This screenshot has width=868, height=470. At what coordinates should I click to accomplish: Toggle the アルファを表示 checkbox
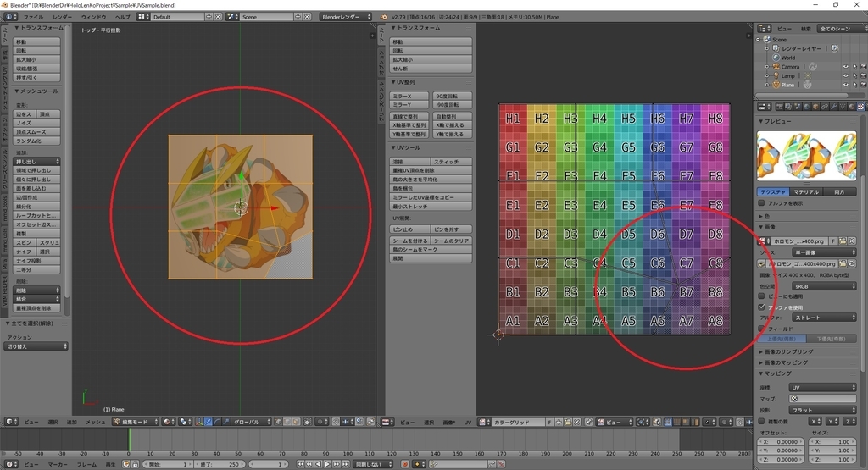[x=762, y=203]
